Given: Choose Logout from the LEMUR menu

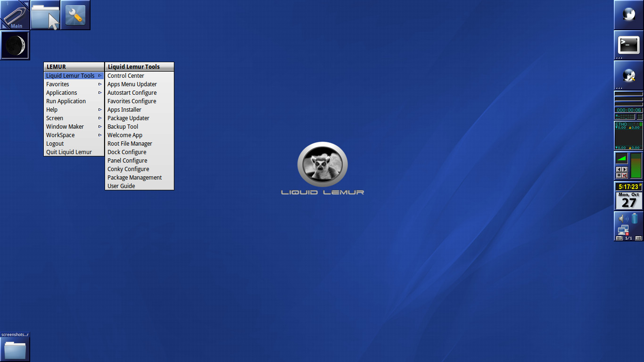Looking at the screenshot, I should coord(74,144).
